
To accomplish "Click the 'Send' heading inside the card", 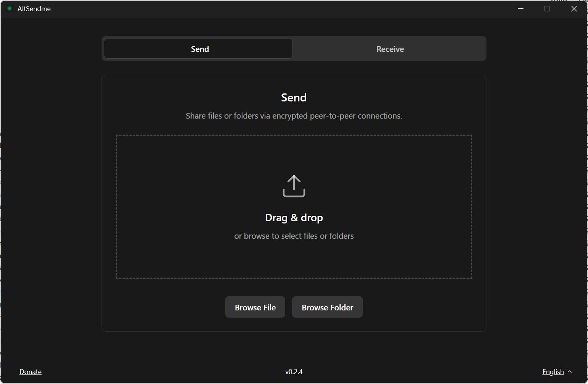I will [x=294, y=98].
